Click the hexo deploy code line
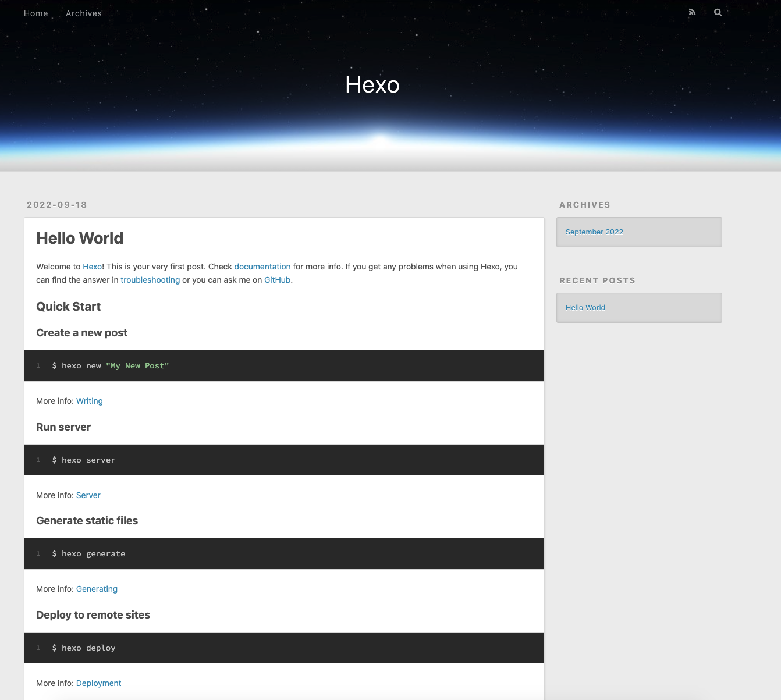 [x=84, y=648]
